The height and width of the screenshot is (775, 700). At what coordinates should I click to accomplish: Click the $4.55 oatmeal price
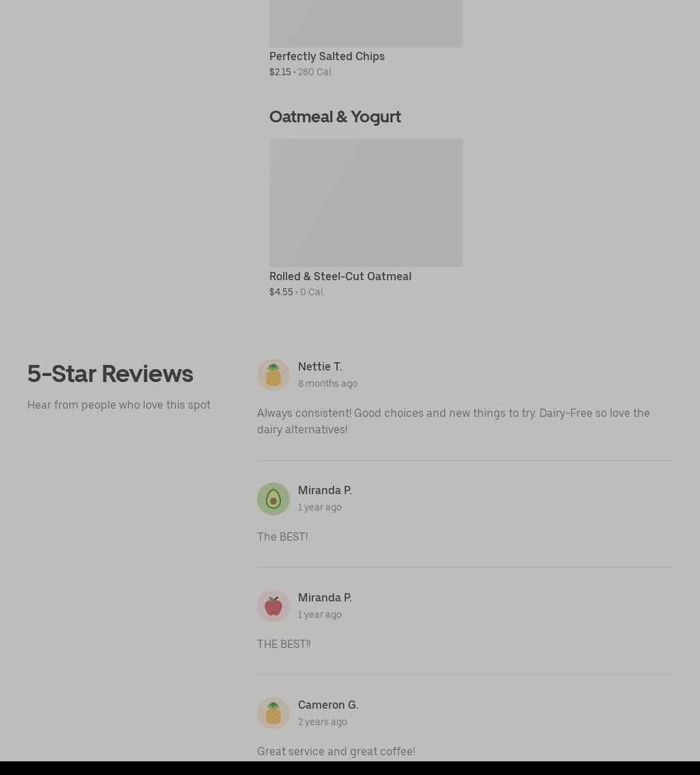click(281, 292)
